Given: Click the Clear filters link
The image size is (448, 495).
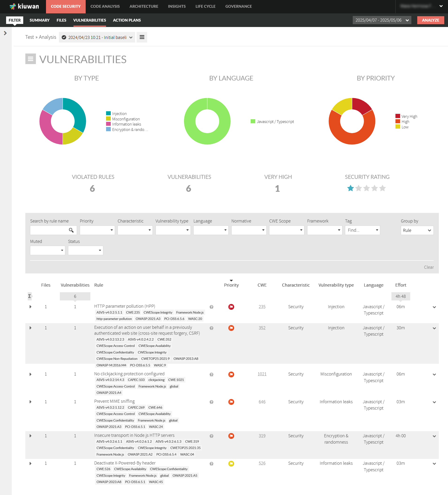Looking at the screenshot, I should click(x=428, y=267).
